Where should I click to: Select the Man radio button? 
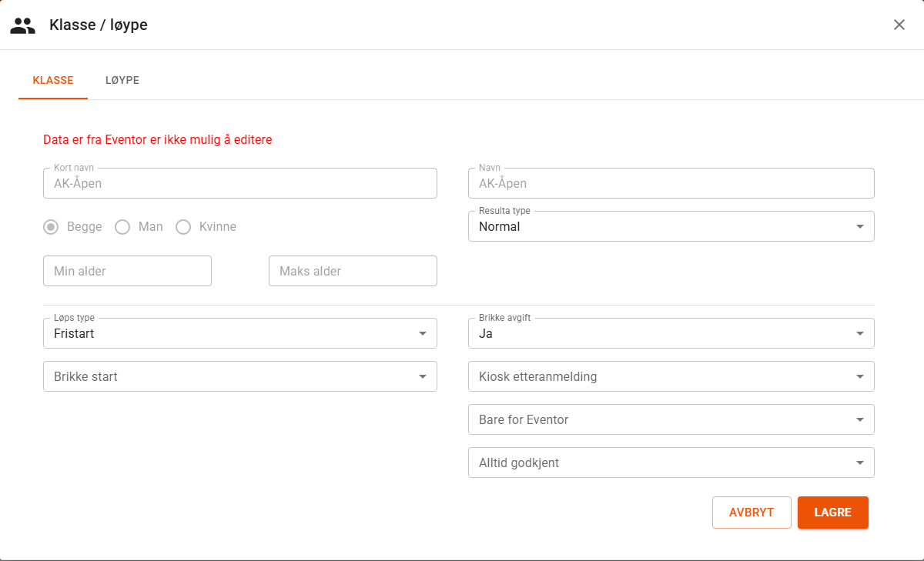[122, 227]
